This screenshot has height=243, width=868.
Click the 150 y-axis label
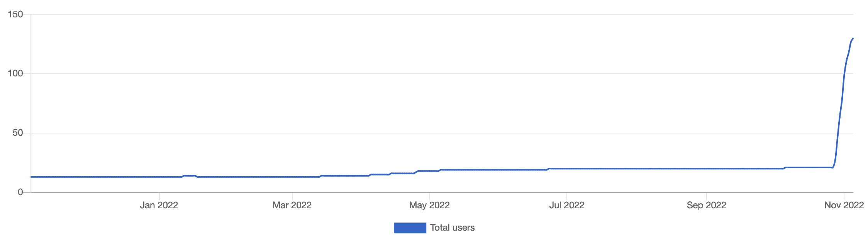click(15, 14)
